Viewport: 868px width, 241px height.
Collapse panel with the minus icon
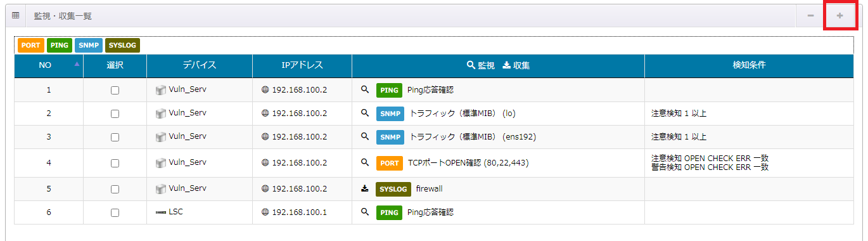pyautogui.click(x=810, y=15)
